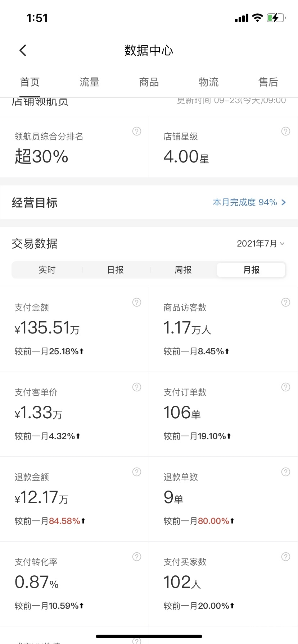Switch to the 商品 tab
Image resolution: width=298 pixels, height=644 pixels.
pos(149,82)
